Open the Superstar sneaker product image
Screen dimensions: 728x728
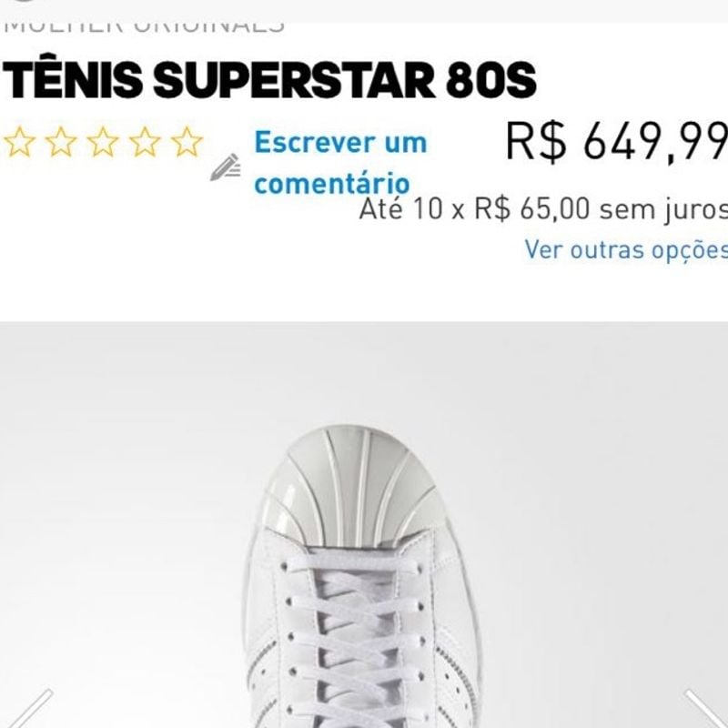[x=364, y=576]
